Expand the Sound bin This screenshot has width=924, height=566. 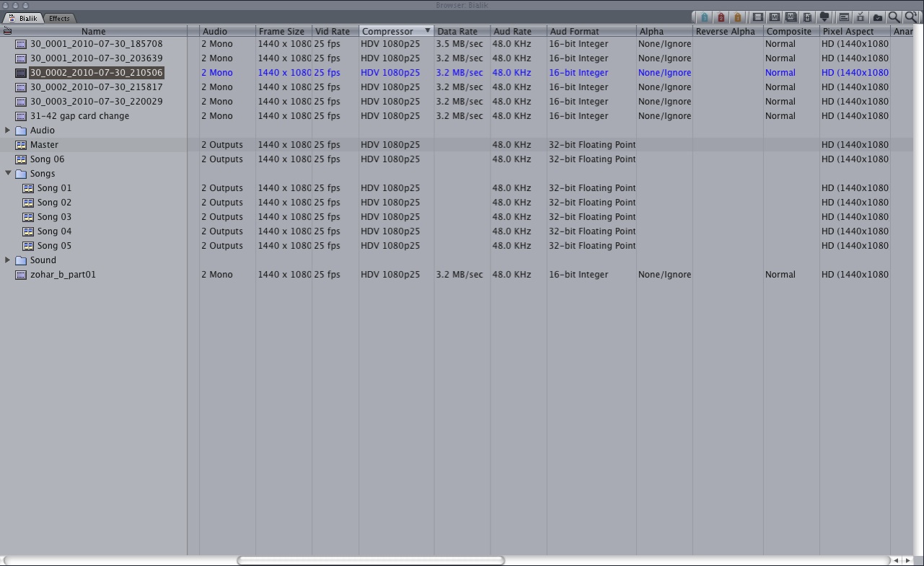click(8, 260)
